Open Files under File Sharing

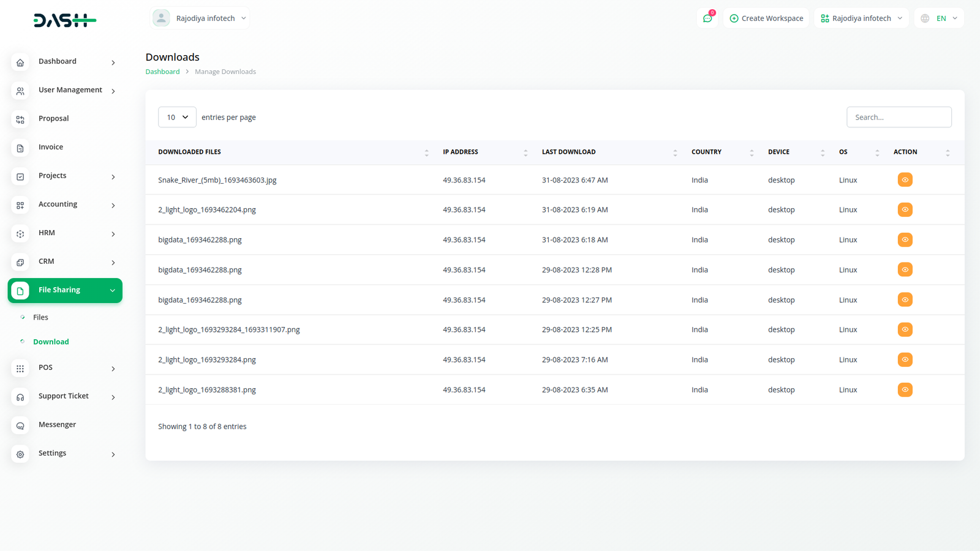(x=40, y=317)
